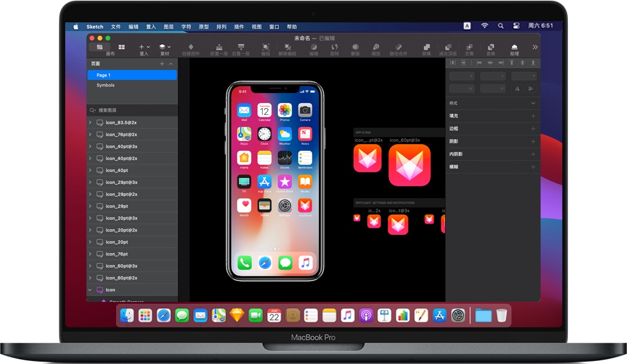
Task: Open the 图层 (Layer) menu
Action: pos(168,27)
